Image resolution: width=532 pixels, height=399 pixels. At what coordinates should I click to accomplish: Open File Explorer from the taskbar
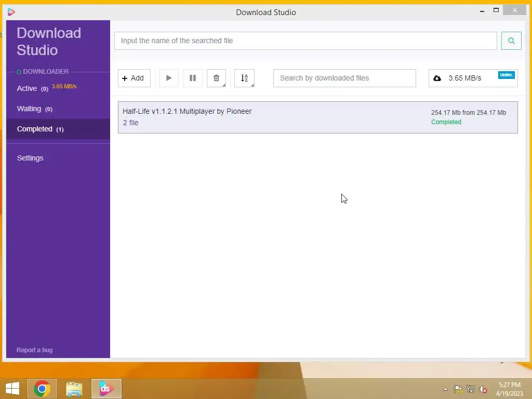click(74, 389)
